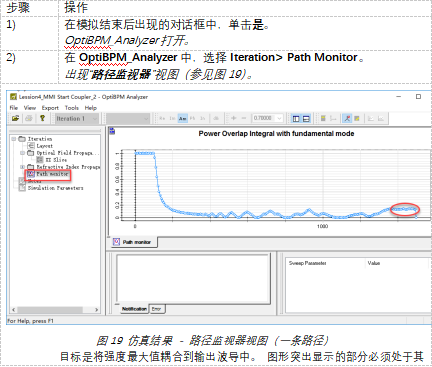
Task: Switch to the Error tab
Action: pyautogui.click(x=157, y=309)
